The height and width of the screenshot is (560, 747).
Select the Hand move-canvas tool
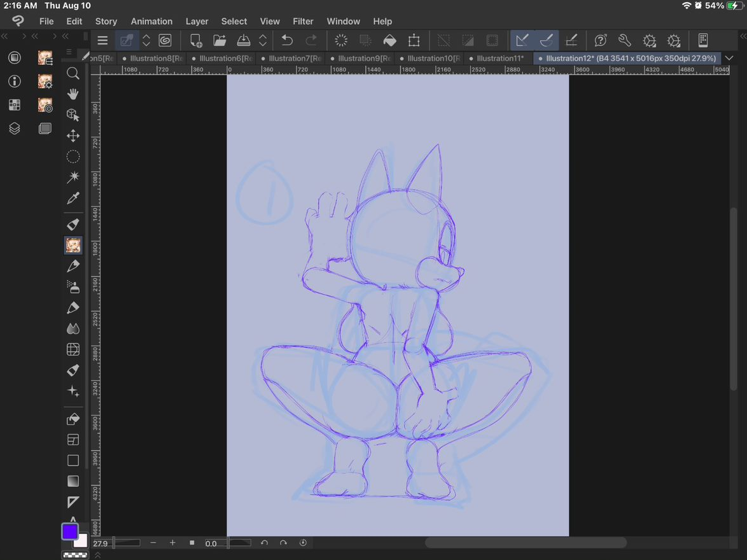click(73, 94)
